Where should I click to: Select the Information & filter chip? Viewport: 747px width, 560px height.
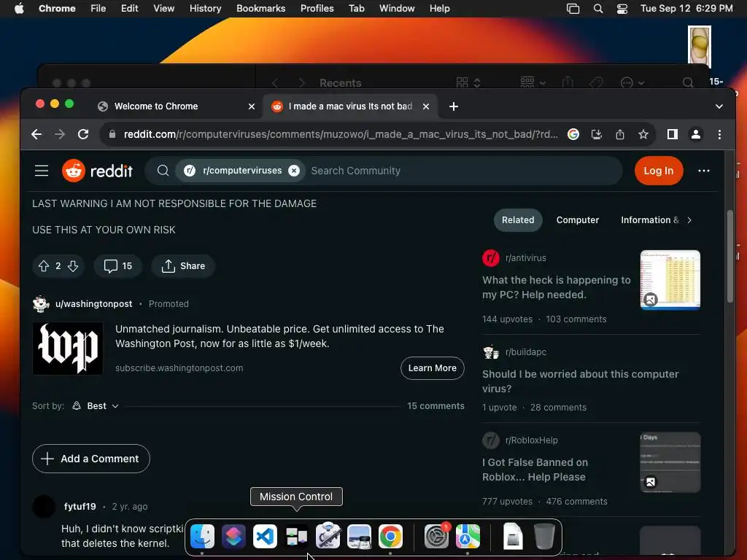click(x=650, y=220)
